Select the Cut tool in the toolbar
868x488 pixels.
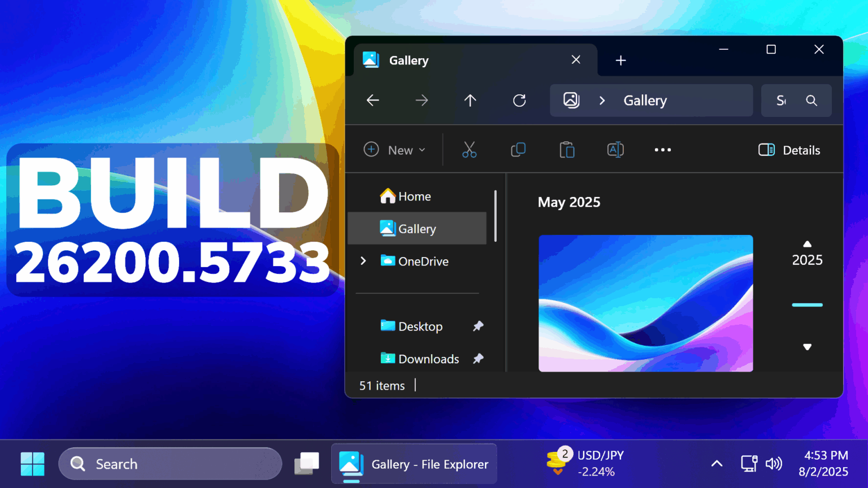tap(469, 150)
